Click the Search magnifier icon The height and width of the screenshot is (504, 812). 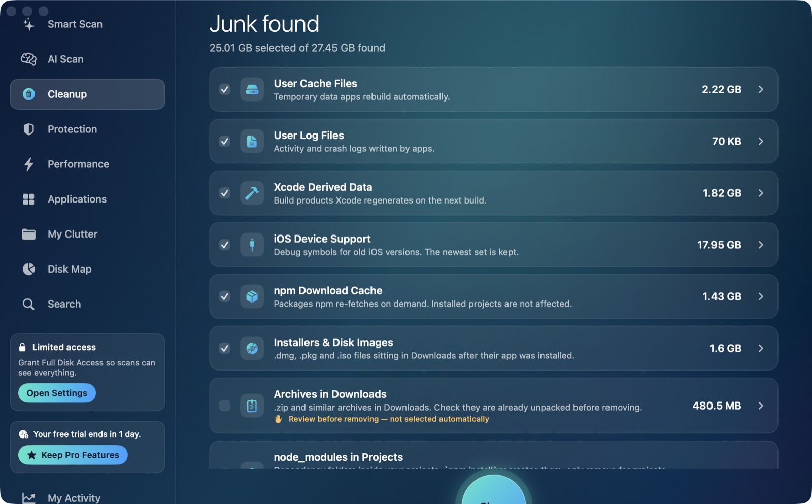point(29,304)
